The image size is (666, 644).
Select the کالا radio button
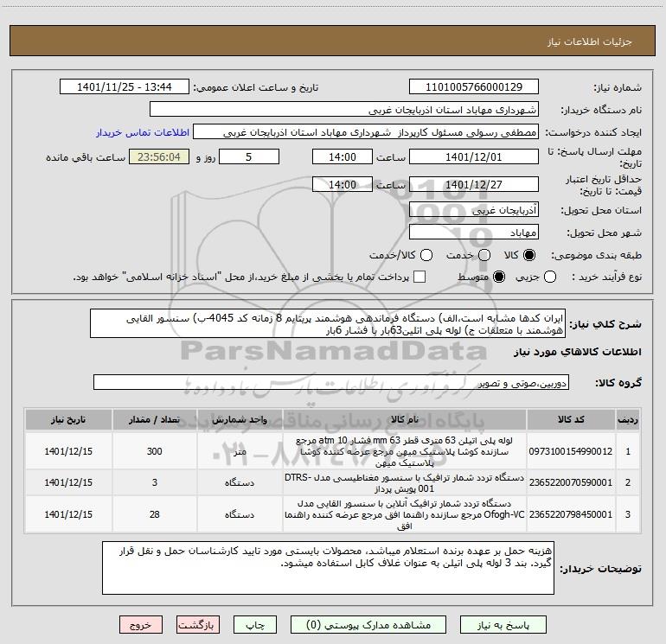click(x=529, y=255)
